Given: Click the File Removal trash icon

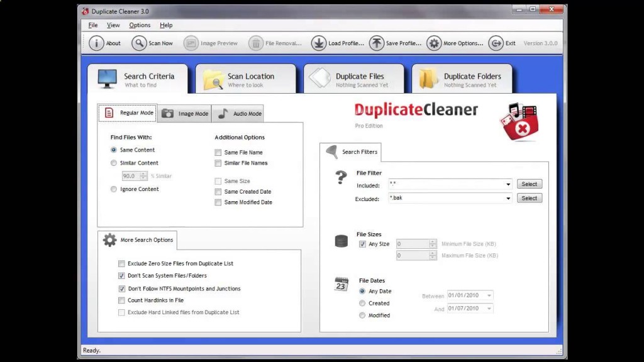Looking at the screenshot, I should click(x=255, y=43).
